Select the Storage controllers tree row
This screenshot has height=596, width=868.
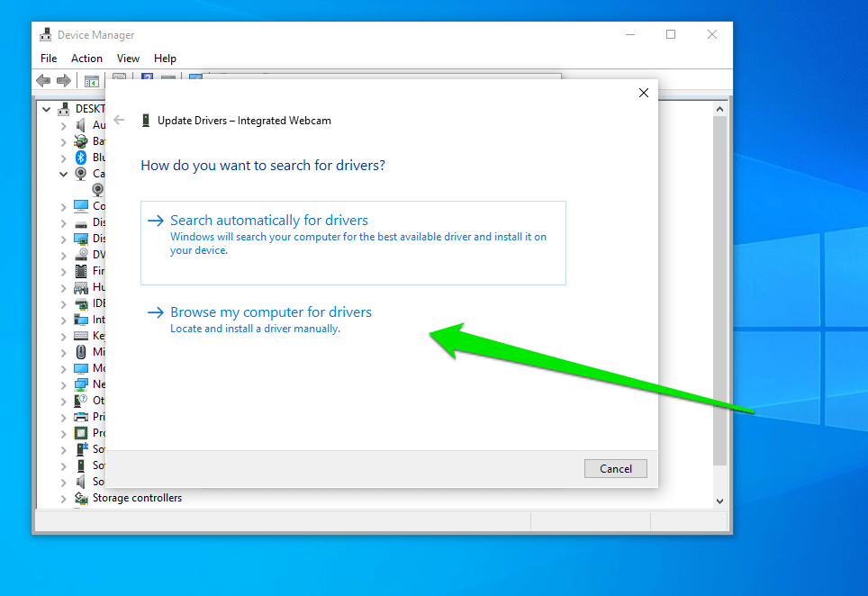point(137,498)
